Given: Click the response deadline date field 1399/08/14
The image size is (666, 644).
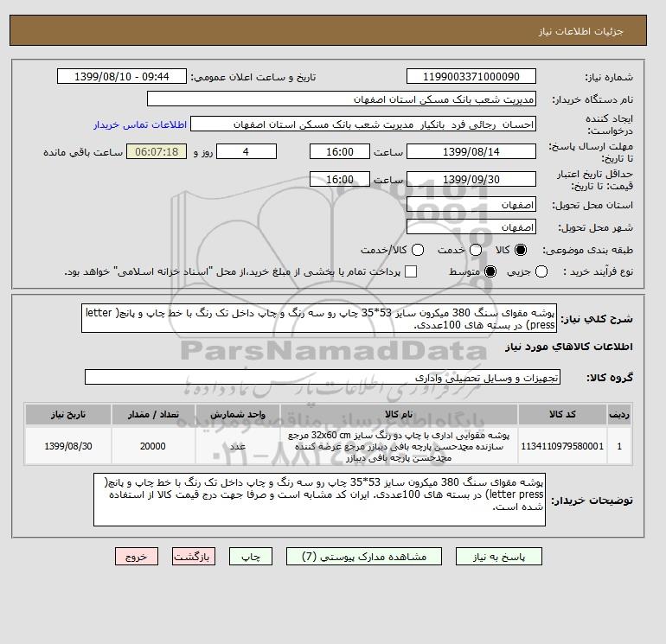Looking at the screenshot, I should 471,151.
